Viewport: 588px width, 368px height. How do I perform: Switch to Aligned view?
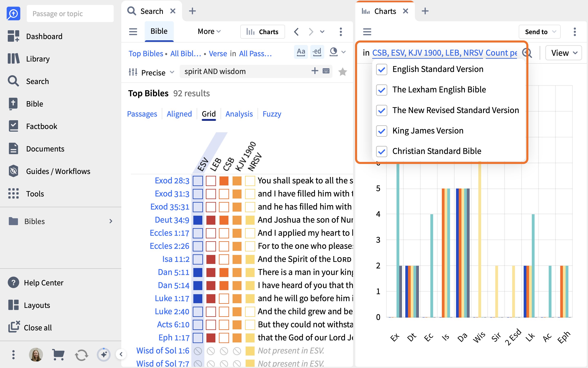179,114
